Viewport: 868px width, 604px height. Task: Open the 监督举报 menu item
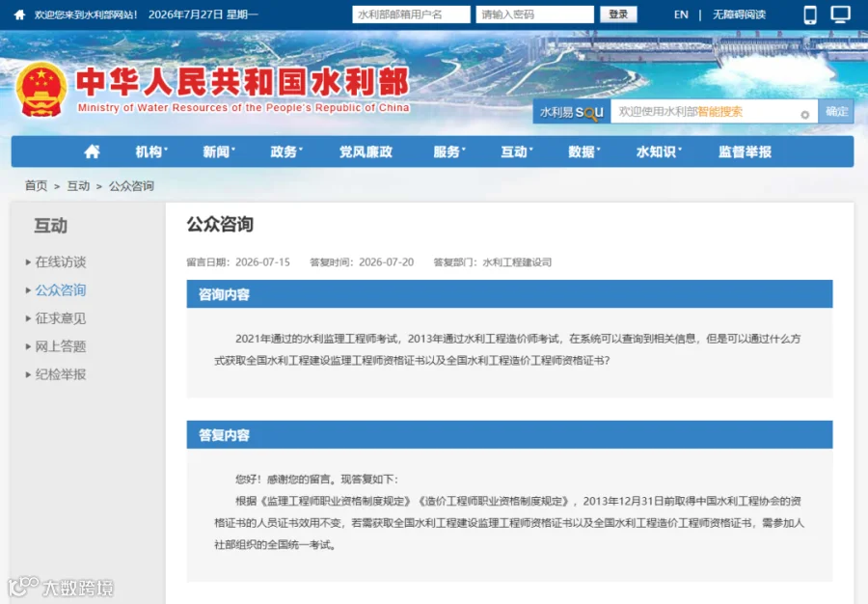[745, 151]
